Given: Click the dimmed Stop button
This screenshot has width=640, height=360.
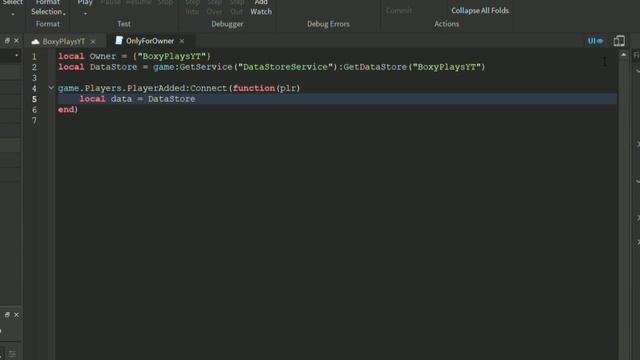Looking at the screenshot, I should 165,2.
